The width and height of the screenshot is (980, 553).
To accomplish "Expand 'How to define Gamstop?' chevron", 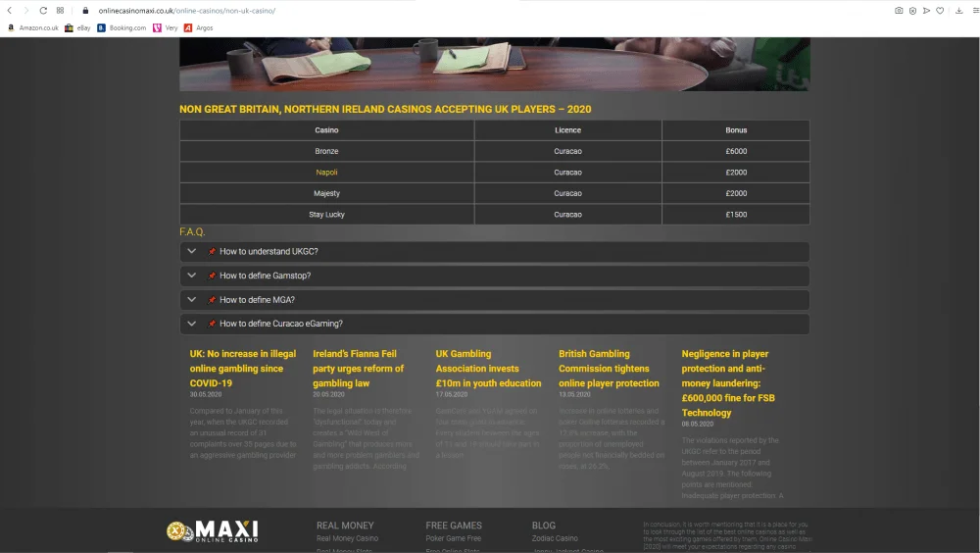I will (x=192, y=276).
